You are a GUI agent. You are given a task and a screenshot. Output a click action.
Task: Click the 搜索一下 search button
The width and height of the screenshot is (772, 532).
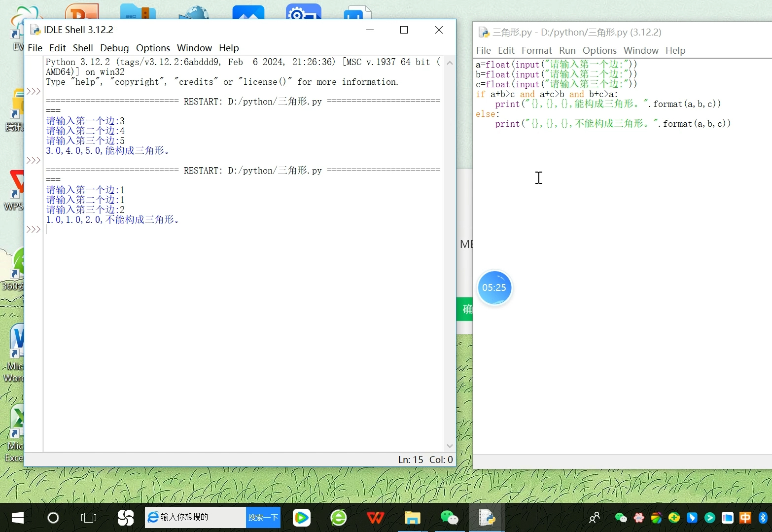tap(263, 517)
